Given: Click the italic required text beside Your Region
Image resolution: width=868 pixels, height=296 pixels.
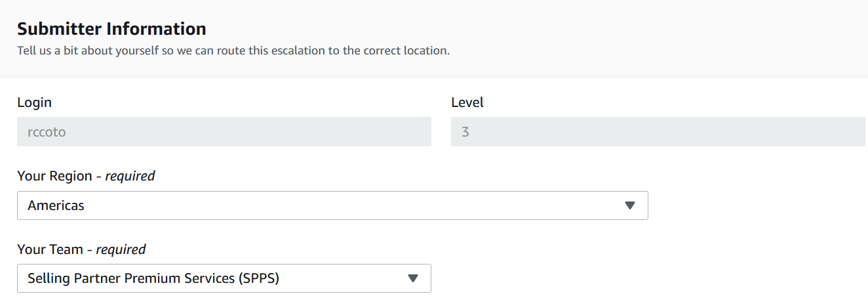Looking at the screenshot, I should coord(130,176).
